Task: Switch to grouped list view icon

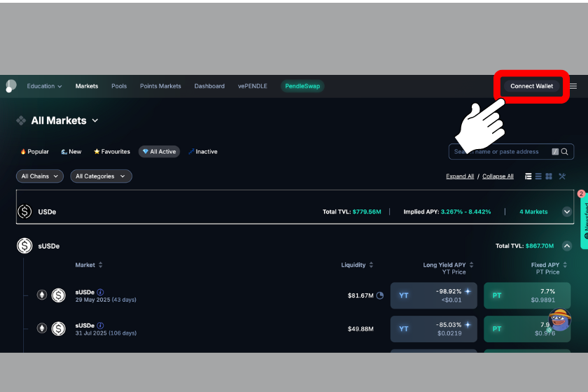Action: click(x=528, y=176)
